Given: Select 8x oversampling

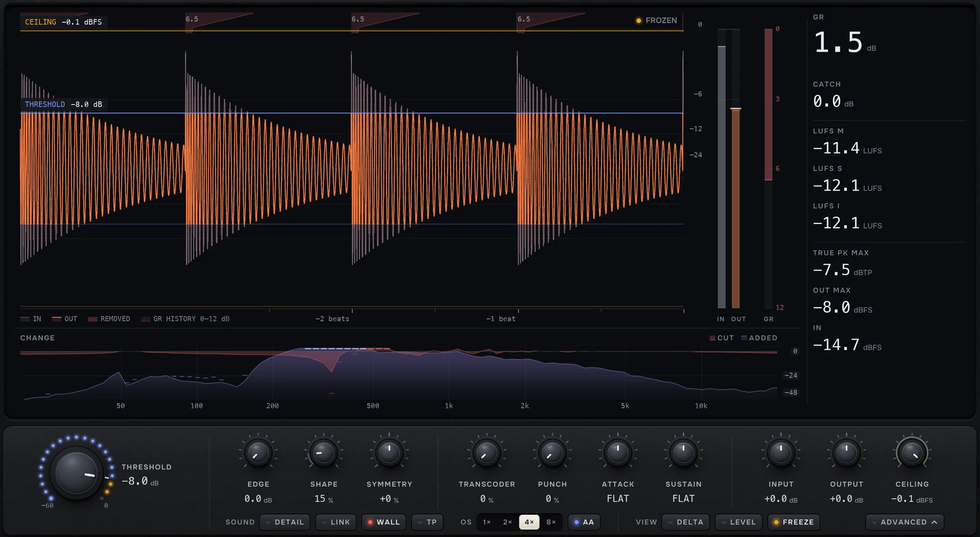Looking at the screenshot, I should click(551, 522).
